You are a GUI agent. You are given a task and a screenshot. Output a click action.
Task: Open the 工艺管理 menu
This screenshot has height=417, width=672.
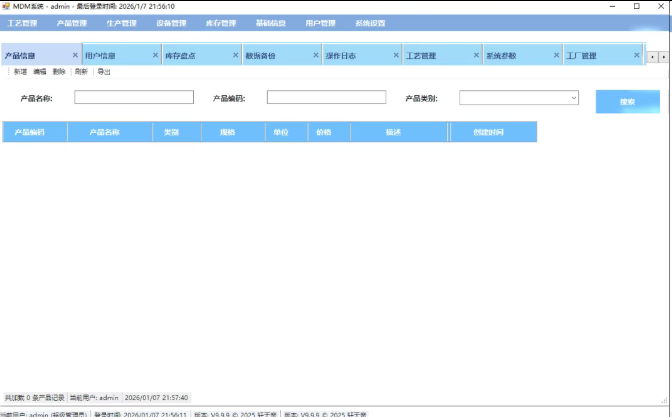(x=22, y=23)
